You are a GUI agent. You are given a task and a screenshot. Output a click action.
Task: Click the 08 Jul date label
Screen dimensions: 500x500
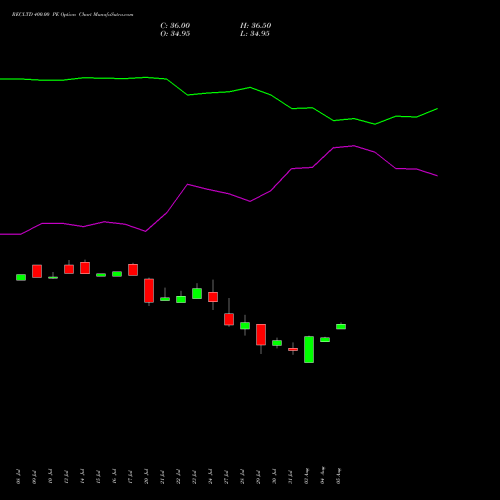[x=18, y=477]
